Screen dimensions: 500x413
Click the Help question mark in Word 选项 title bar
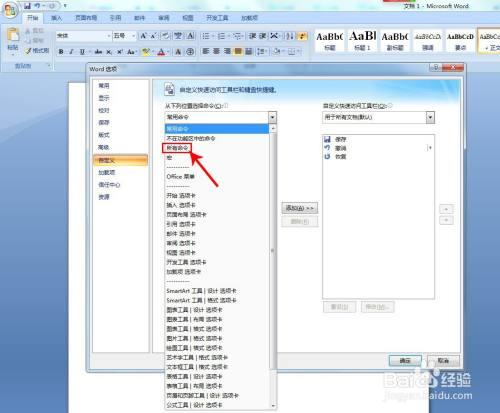436,67
